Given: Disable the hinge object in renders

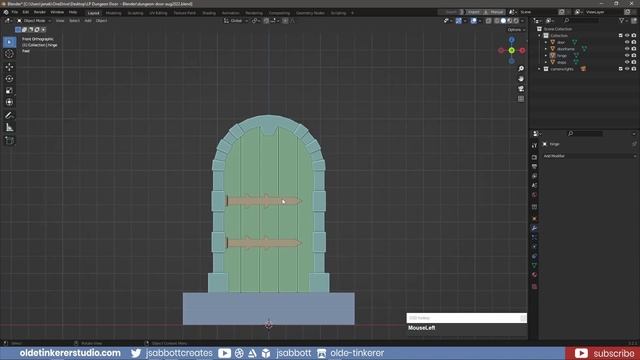Looking at the screenshot, I should click(633, 55).
